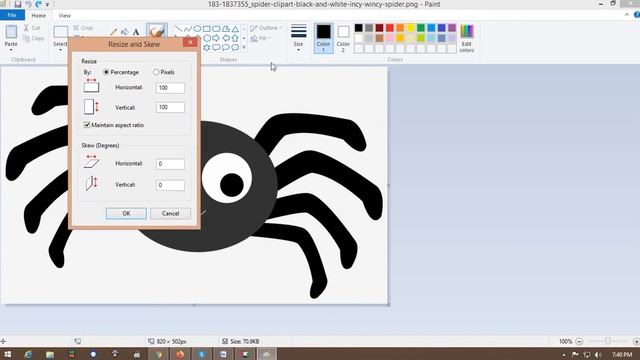Screen dimensions: 640x360
Task: Pick the Up arrow shape
Action: (235, 38)
